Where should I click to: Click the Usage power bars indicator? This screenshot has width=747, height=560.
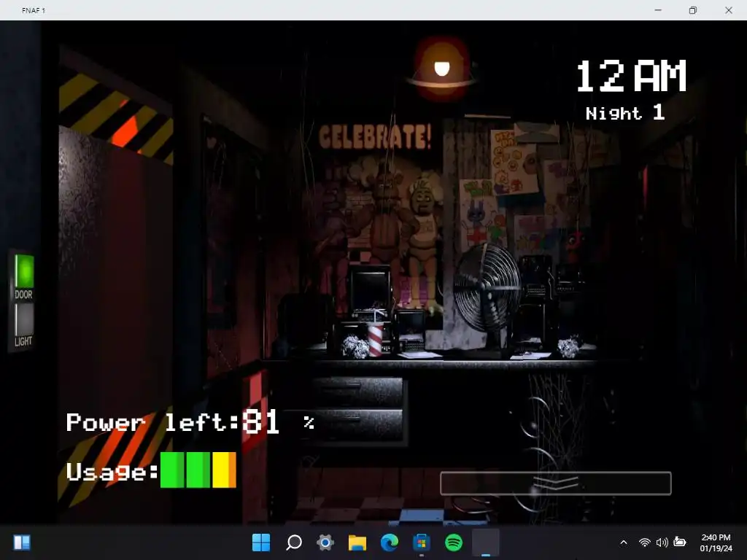pyautogui.click(x=198, y=470)
